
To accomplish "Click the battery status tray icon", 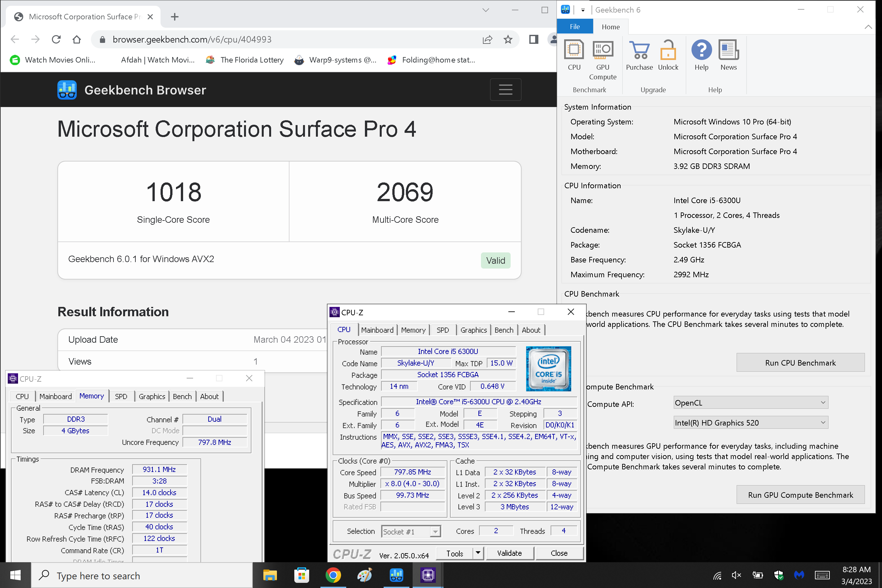I will 758,575.
